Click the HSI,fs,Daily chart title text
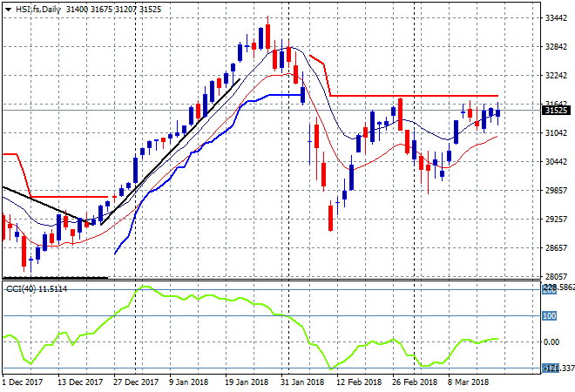 pos(38,10)
